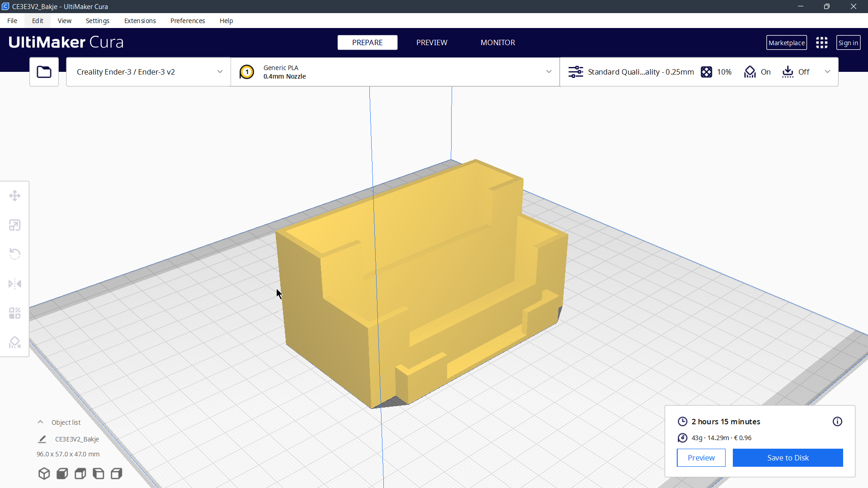The width and height of the screenshot is (868, 488).
Task: Click the Save to Disk button
Action: coord(788,458)
